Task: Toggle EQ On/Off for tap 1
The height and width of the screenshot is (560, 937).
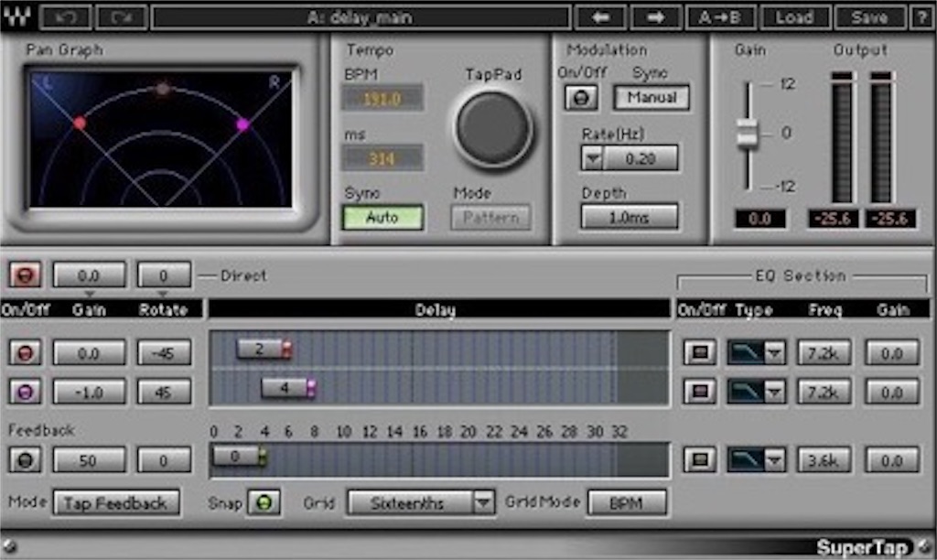Action: point(700,352)
